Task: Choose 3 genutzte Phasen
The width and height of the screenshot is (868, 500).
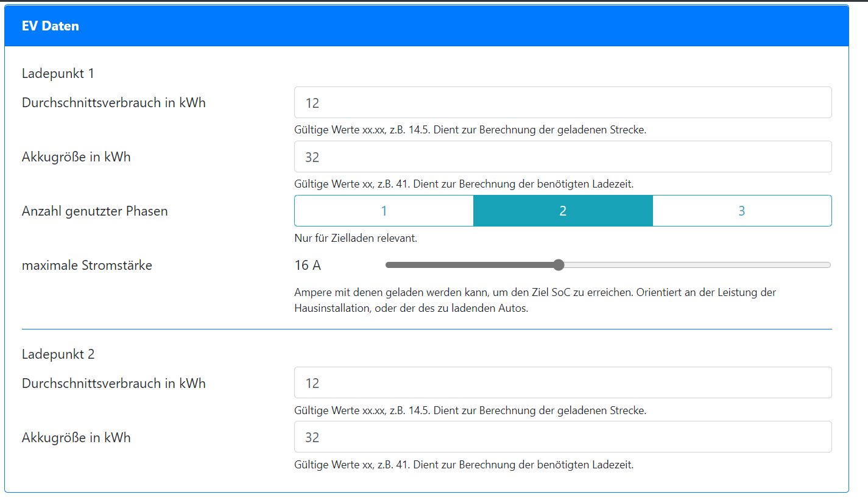Action: (x=742, y=211)
